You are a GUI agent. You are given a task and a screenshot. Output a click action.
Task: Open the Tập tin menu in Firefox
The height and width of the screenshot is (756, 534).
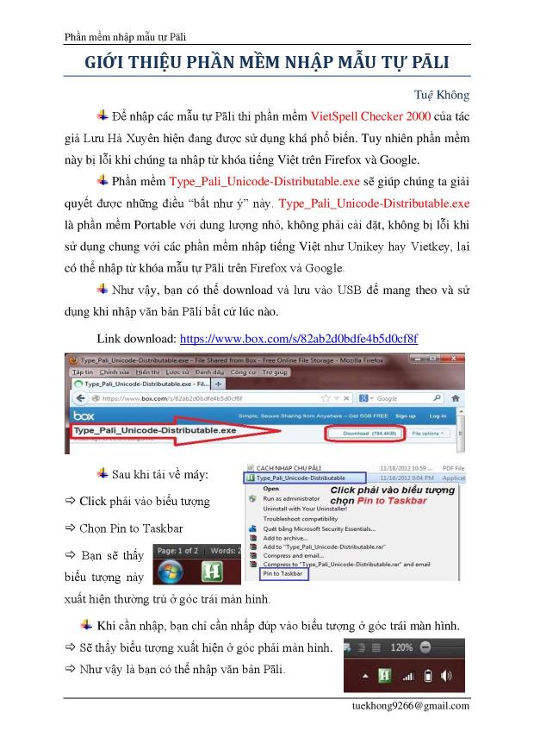[x=82, y=371]
